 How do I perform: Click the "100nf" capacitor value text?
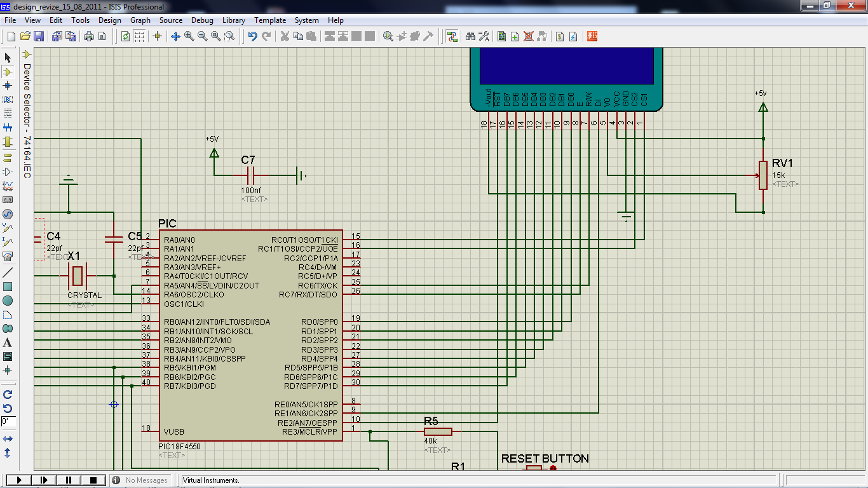[x=251, y=190]
